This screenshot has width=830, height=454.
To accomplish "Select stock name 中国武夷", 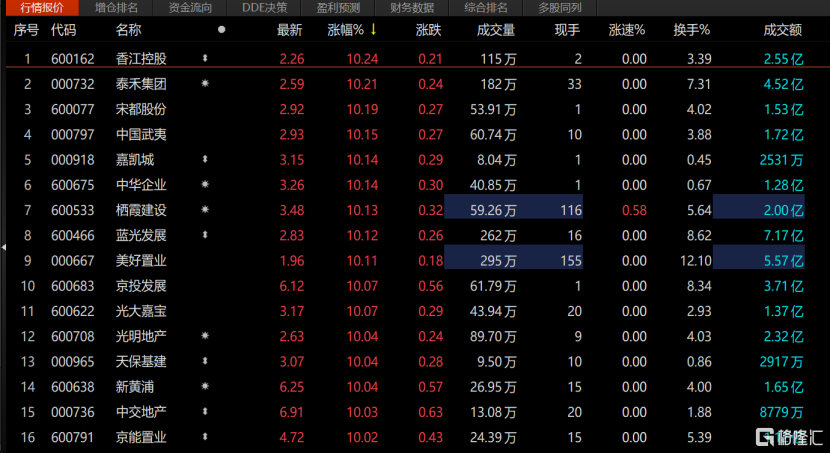I will [141, 134].
